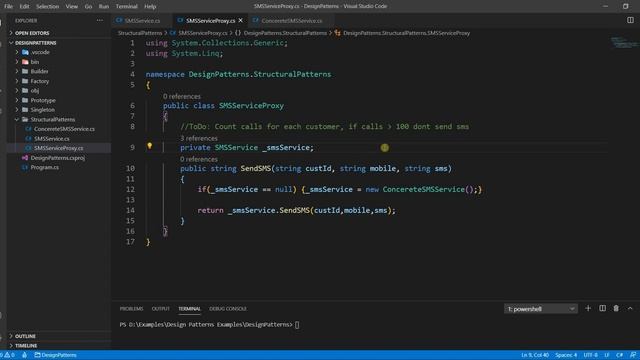The height and width of the screenshot is (360, 640).
Task: Click the OmniSharp flame status icon
Action: [x=24, y=355]
